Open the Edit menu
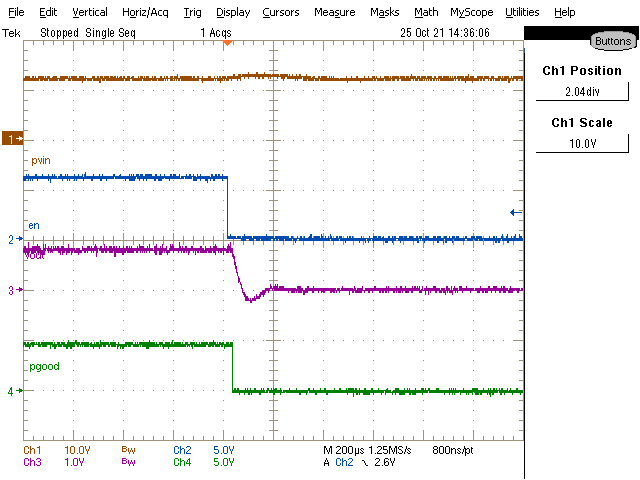Image resolution: width=640 pixels, height=480 pixels. click(48, 12)
